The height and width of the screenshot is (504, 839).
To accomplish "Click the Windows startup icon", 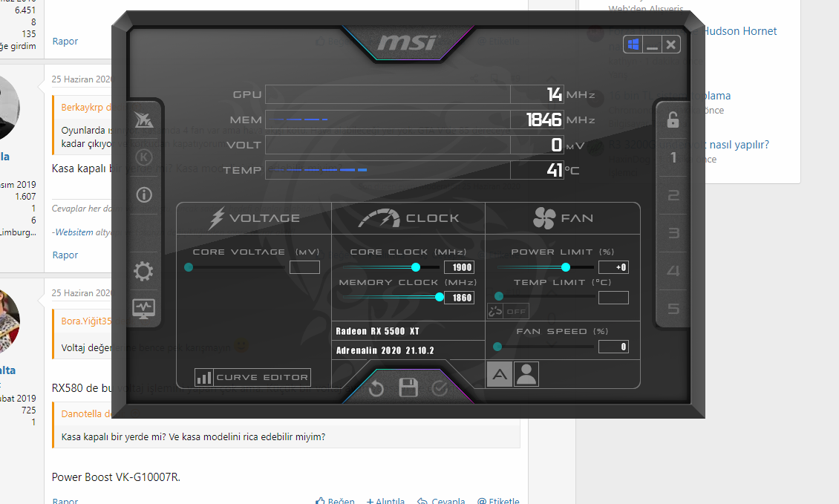I will 633,45.
